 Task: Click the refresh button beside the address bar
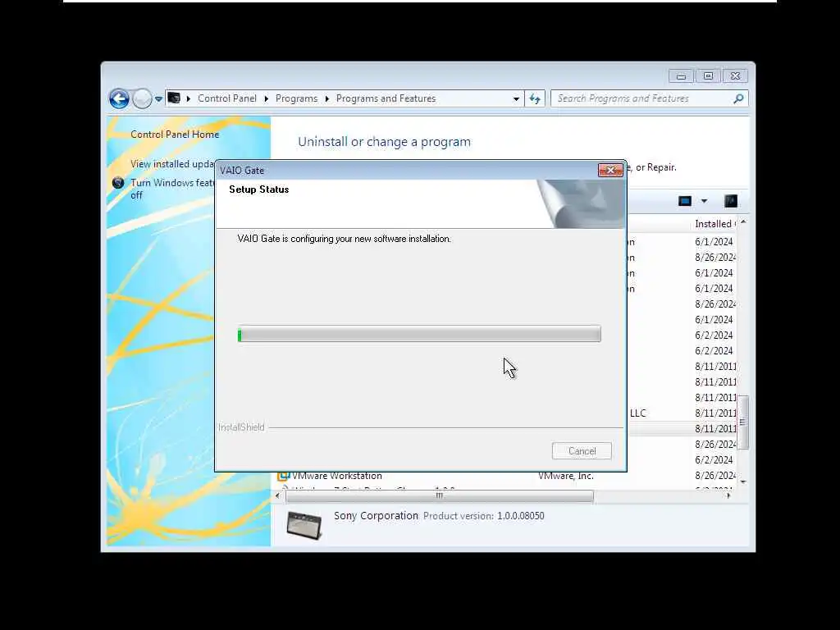[x=535, y=98]
